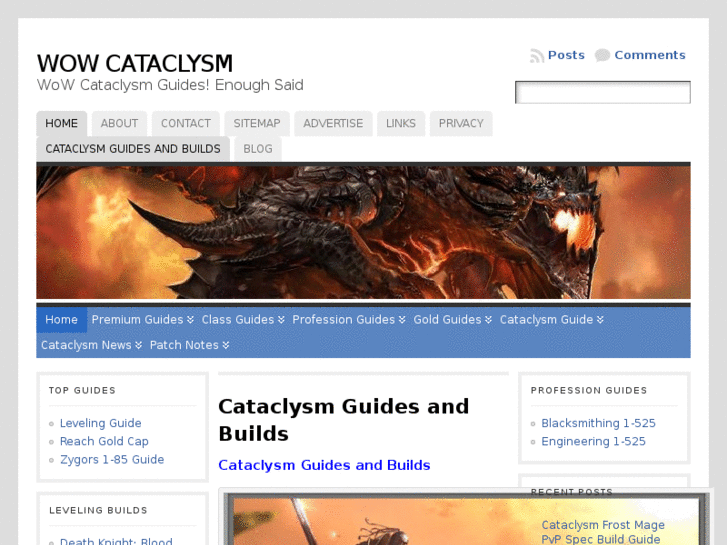This screenshot has height=545, width=727.
Task: Expand the Cataclysm News dropdown menu
Action: tap(91, 345)
